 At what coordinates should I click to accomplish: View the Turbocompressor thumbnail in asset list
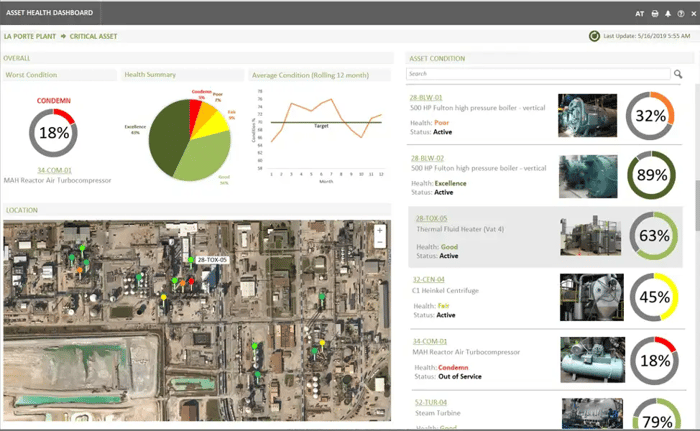[592, 360]
